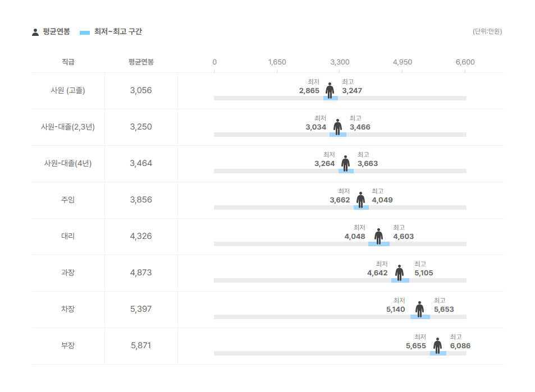Click the person icon in 차장 row
This screenshot has width=535, height=392.
click(x=419, y=308)
